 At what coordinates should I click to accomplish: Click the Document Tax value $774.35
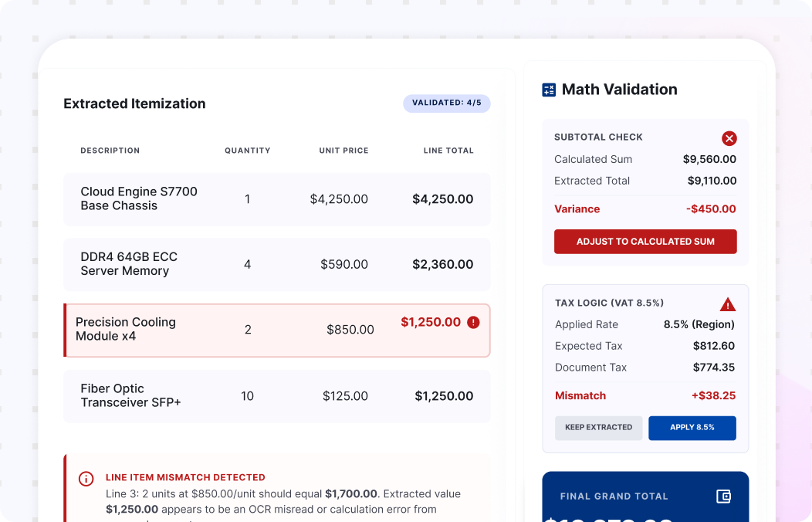(x=714, y=368)
